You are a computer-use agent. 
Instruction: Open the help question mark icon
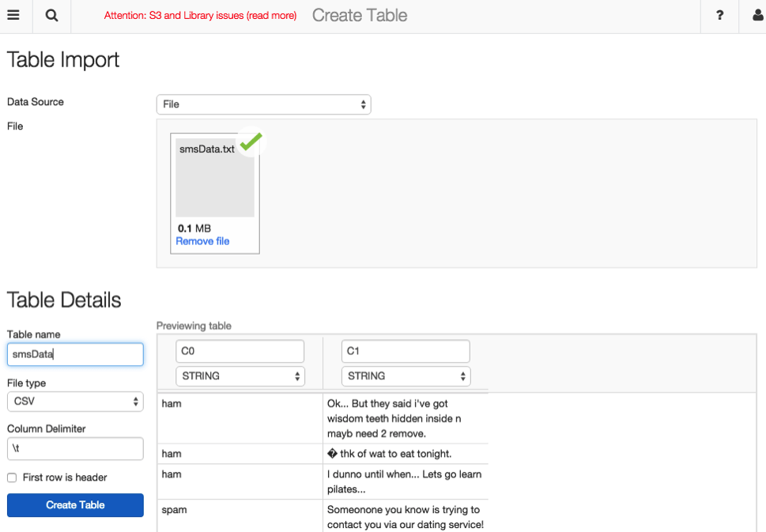coord(719,16)
